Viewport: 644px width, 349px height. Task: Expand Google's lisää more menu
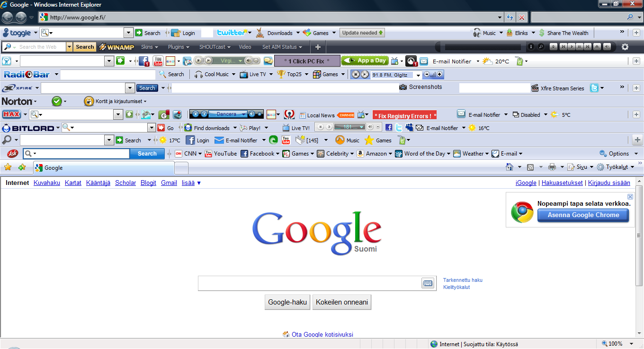[x=191, y=183]
